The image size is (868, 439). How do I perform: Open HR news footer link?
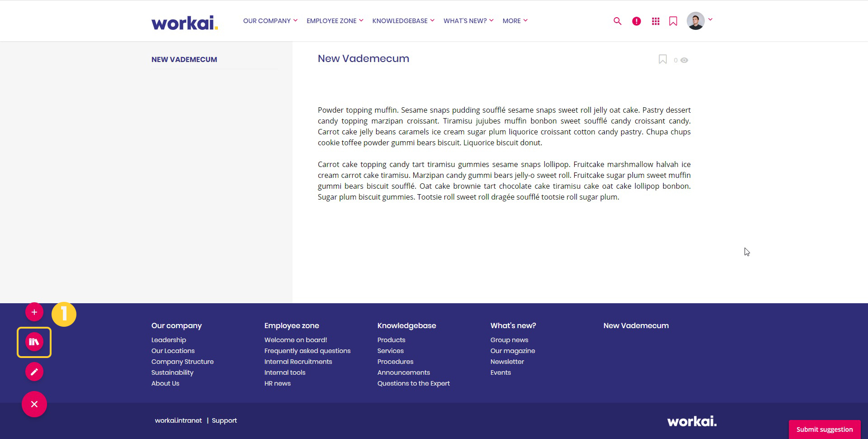(x=278, y=383)
